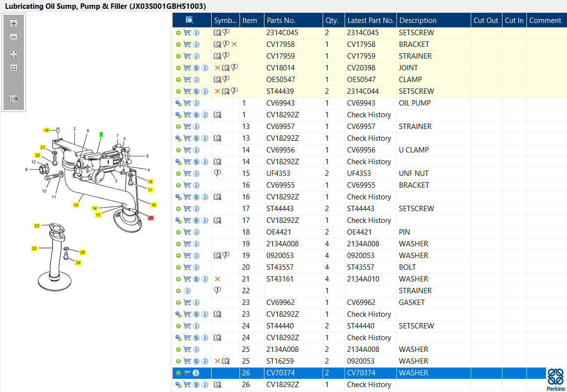Add ST44443 SETSCREW to cart
567x392 pixels.
[187, 209]
